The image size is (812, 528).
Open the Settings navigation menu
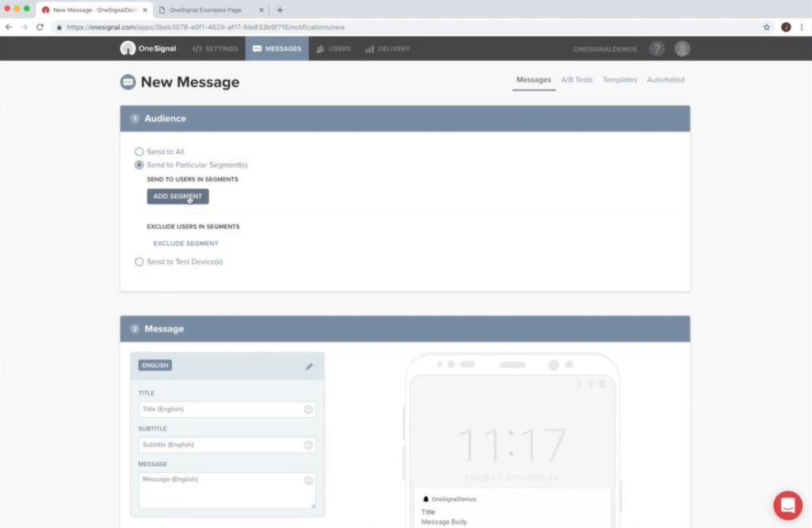click(x=215, y=49)
